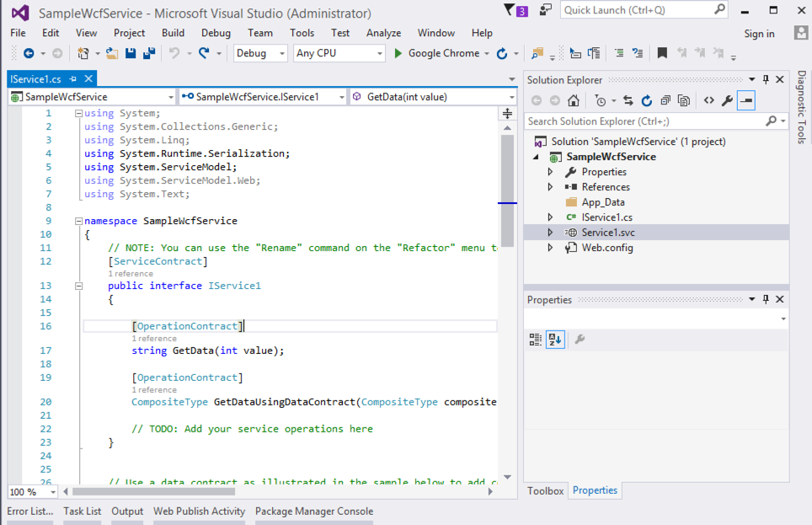Expand the References node in Solution Explorer
This screenshot has width=812, height=525.
(x=551, y=187)
